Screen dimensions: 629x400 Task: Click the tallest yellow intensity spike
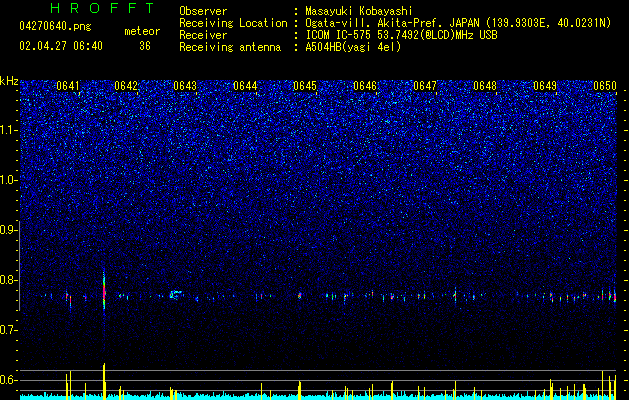point(104,381)
